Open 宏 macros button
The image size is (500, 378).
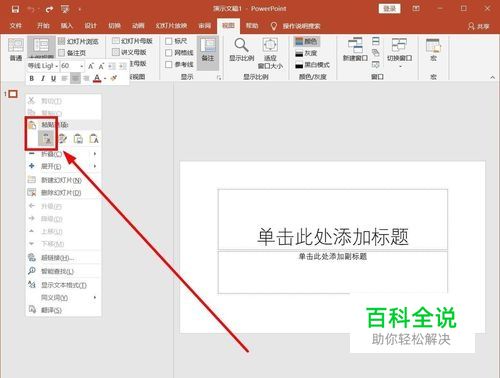point(433,50)
